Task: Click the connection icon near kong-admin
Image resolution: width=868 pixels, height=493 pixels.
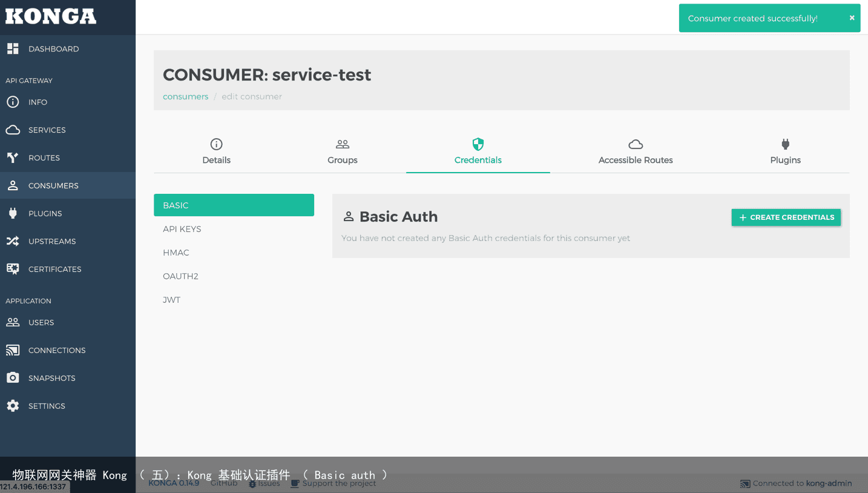Action: tap(745, 483)
